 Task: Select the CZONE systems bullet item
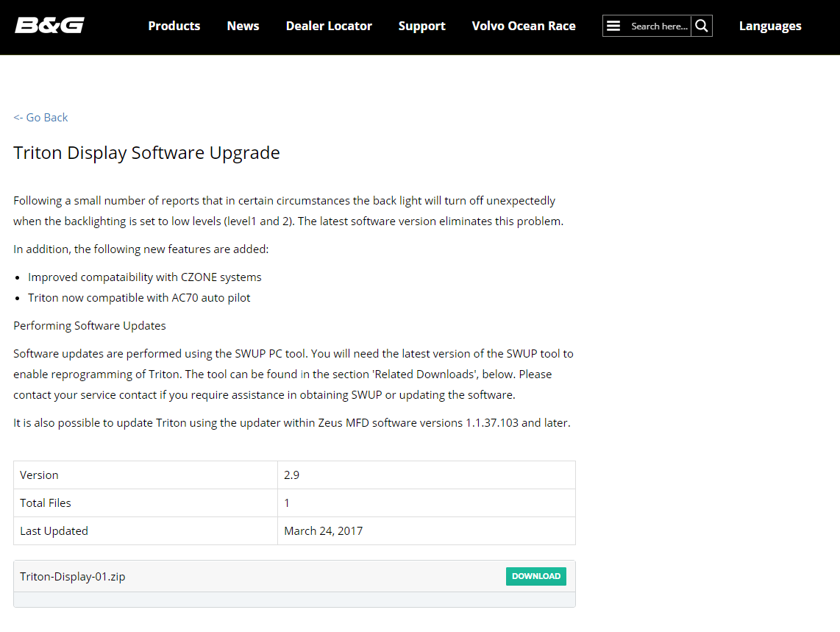point(145,277)
